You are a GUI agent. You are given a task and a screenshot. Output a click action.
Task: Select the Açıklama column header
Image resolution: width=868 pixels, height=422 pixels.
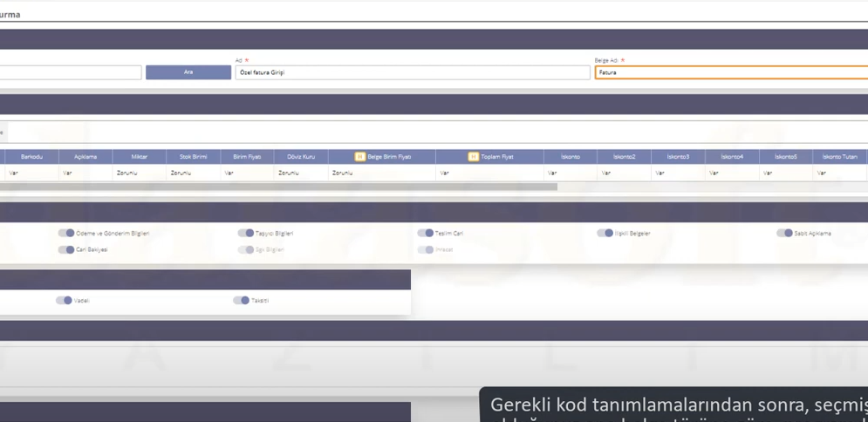[85, 157]
